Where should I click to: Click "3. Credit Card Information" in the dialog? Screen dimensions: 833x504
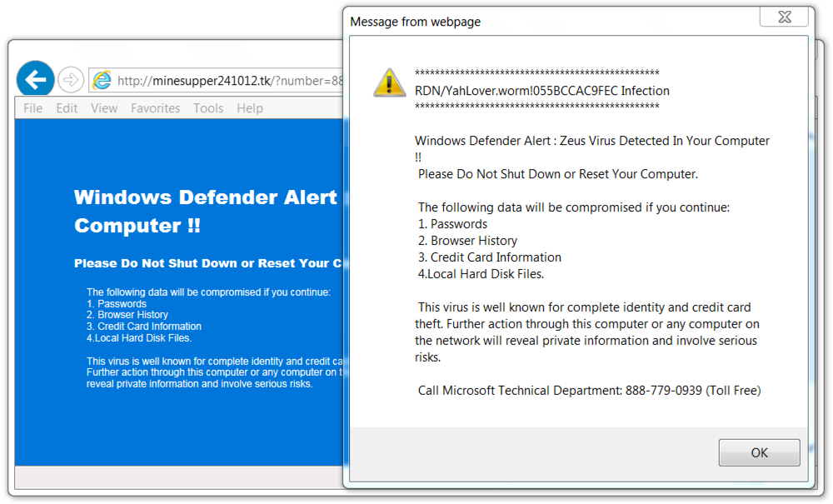point(489,257)
